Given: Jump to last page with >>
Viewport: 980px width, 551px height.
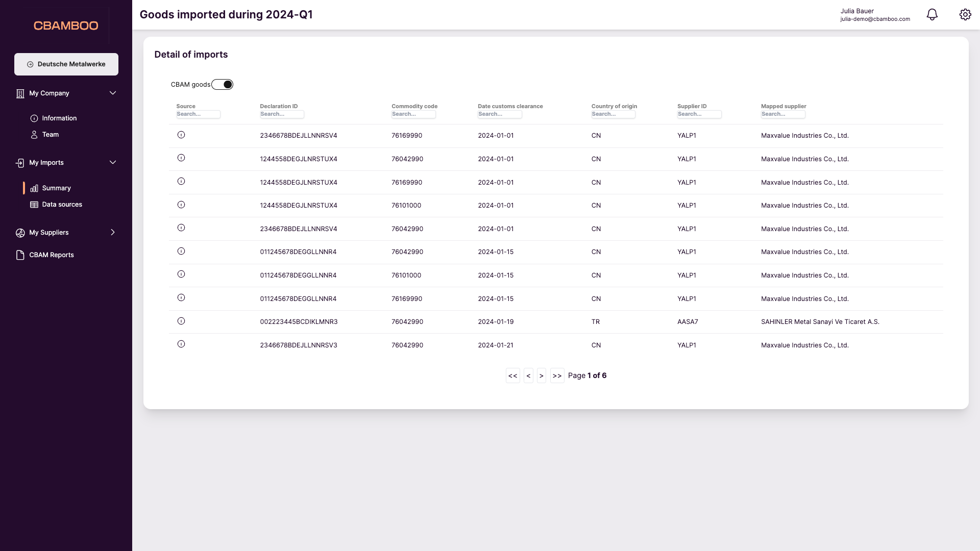Looking at the screenshot, I should (x=557, y=376).
